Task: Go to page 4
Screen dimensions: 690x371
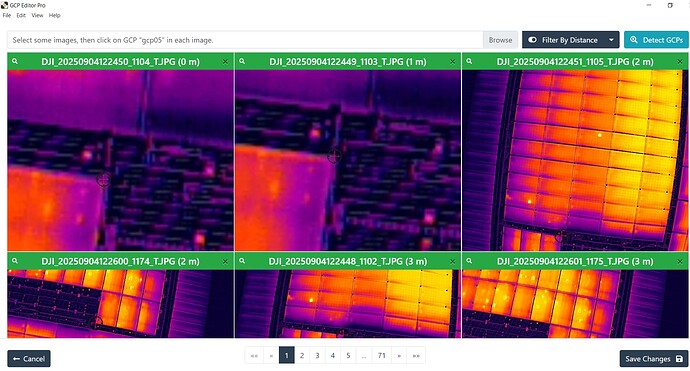Action: (333, 355)
